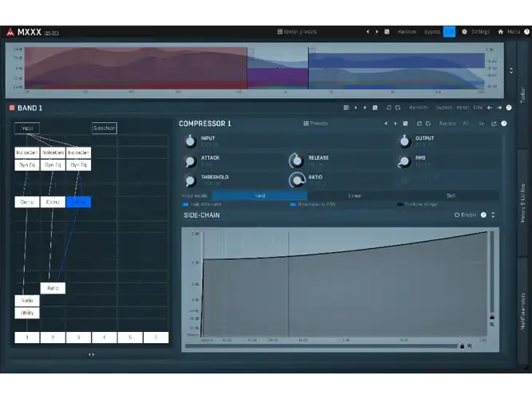This screenshot has height=399, width=532.
Task: Click the randomize dice icon in top bar
Action: [x=387, y=32]
